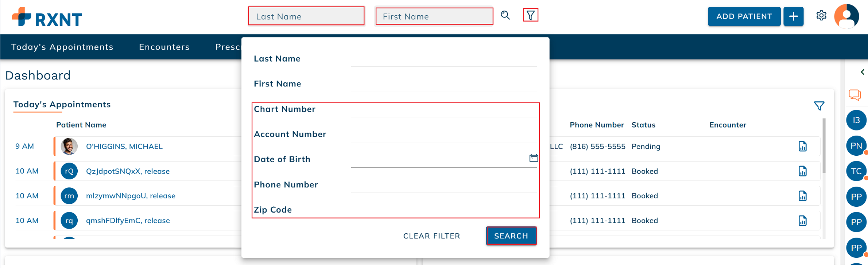Filter Today's Appointments list
This screenshot has height=268, width=868.
819,106
